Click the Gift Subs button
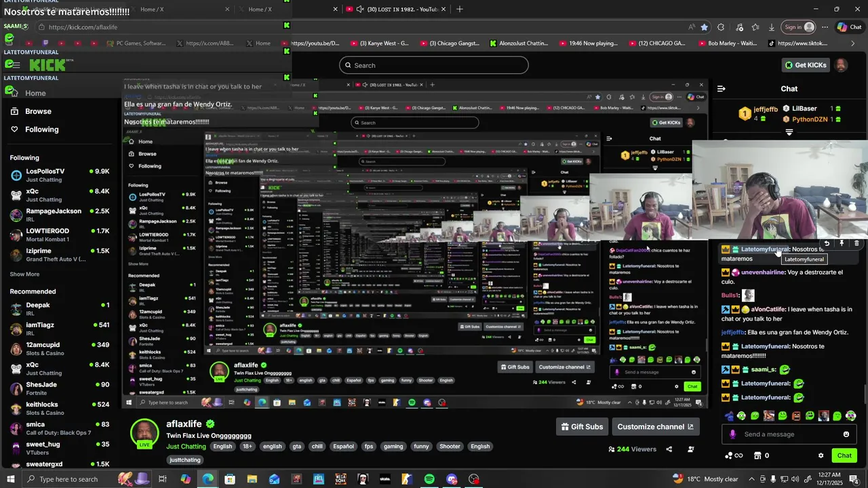Screen dimensions: 868x488 click(582, 426)
